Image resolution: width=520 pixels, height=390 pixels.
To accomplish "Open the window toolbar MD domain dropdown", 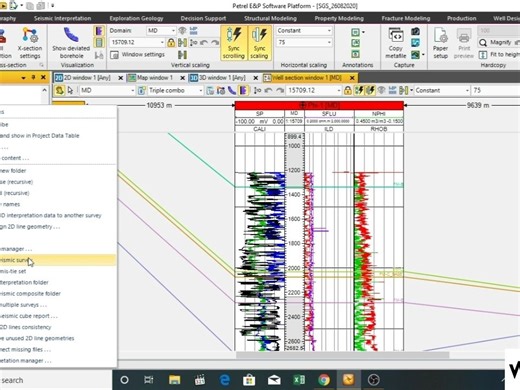I will coord(107,90).
